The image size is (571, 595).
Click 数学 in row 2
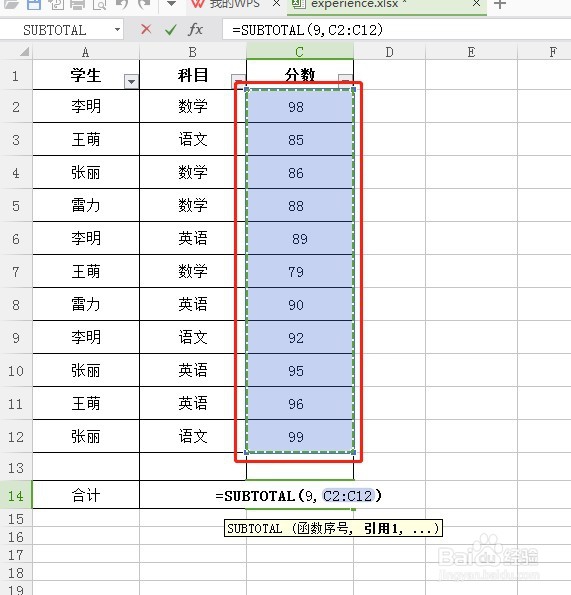[x=193, y=106]
